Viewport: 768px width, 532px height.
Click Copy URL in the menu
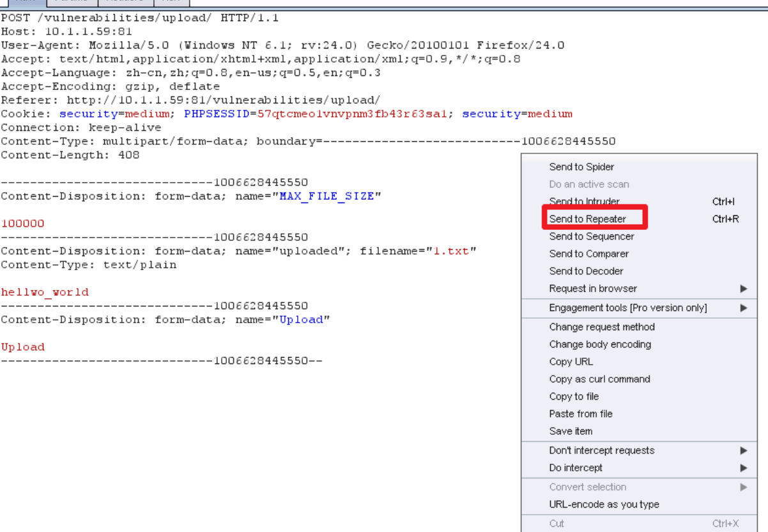(x=571, y=361)
